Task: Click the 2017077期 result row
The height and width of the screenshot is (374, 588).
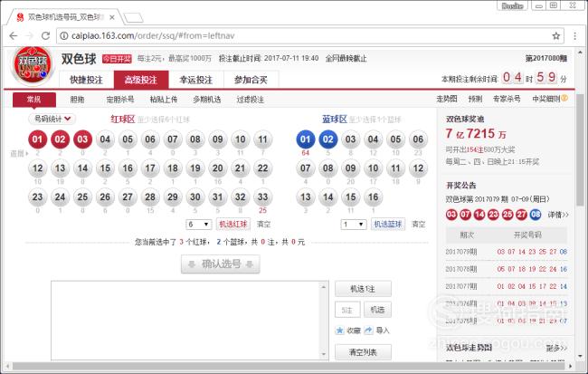Action: click(x=507, y=286)
